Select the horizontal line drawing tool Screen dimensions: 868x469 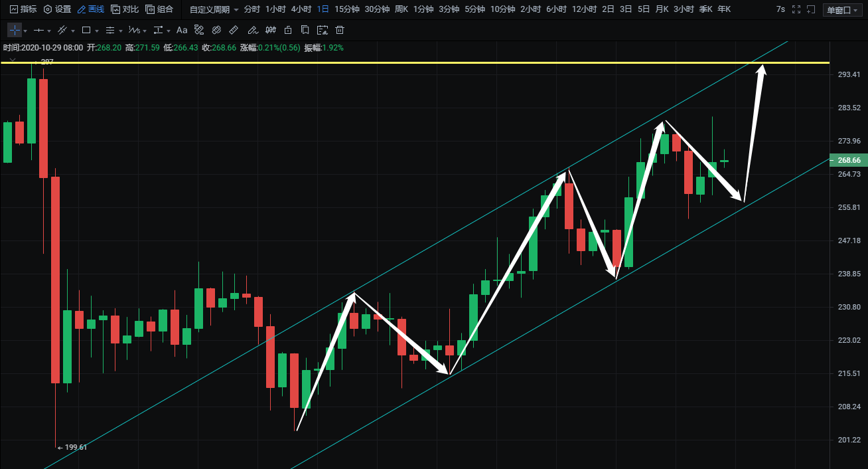(x=38, y=31)
